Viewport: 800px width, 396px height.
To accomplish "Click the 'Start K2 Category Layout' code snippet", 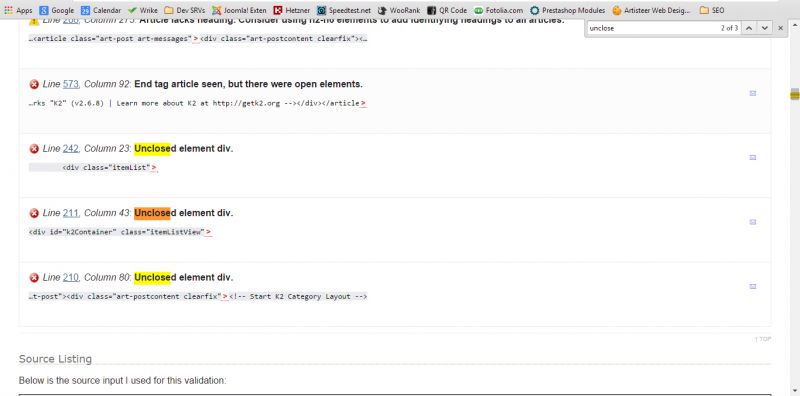I will pos(198,296).
